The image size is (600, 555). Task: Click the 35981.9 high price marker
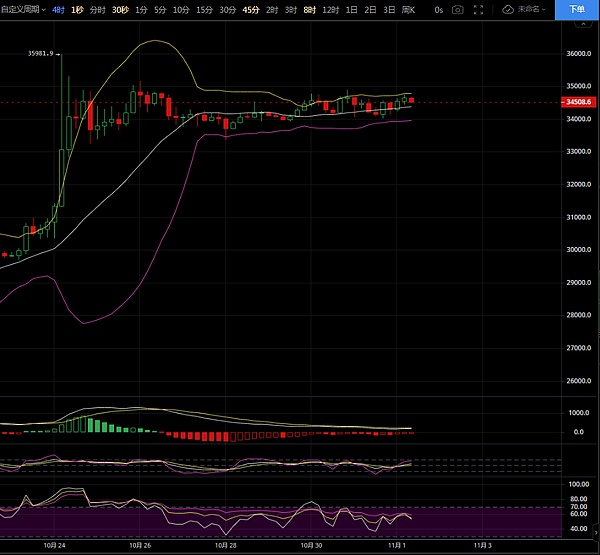pyautogui.click(x=41, y=53)
